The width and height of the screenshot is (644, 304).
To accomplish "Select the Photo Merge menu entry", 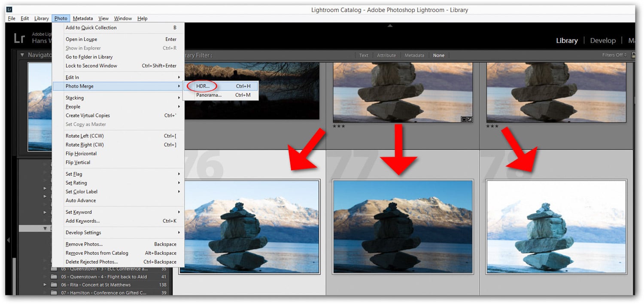I will (x=118, y=86).
